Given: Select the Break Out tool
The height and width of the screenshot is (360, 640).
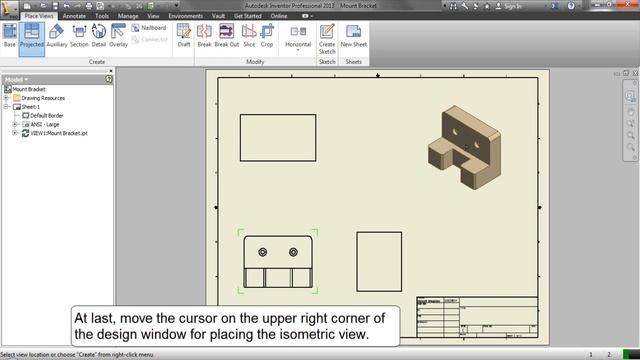Looking at the screenshot, I should [227, 36].
